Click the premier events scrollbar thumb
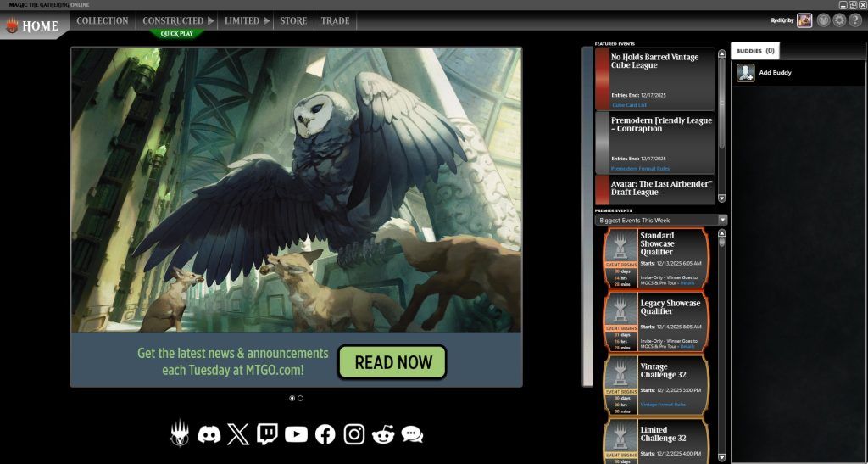This screenshot has width=868, height=464. pos(721,242)
